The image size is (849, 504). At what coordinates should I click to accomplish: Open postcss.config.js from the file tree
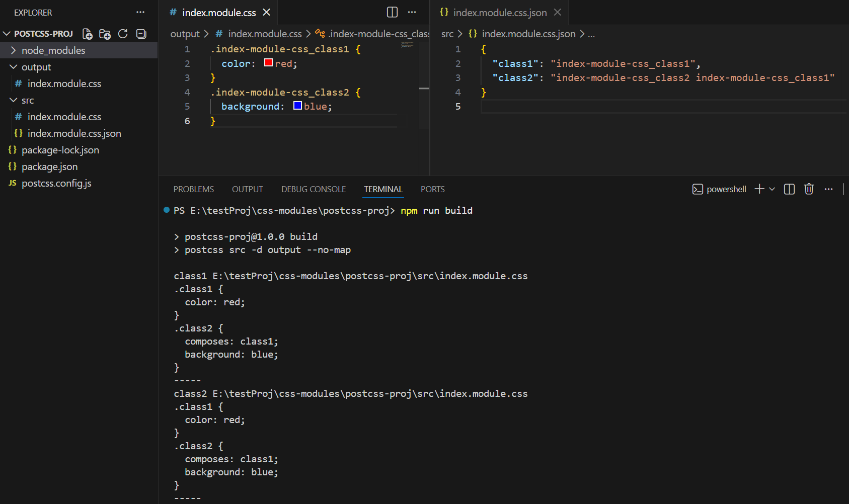56,183
